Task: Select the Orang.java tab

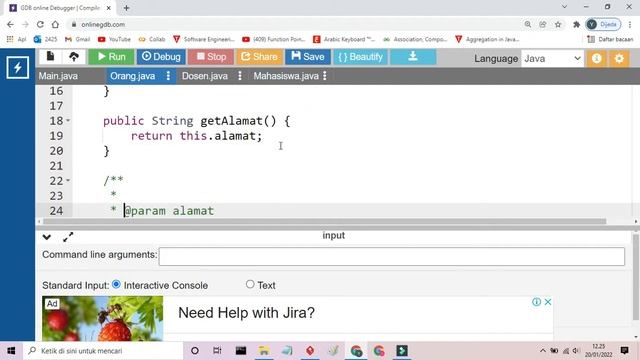Action: tap(133, 76)
